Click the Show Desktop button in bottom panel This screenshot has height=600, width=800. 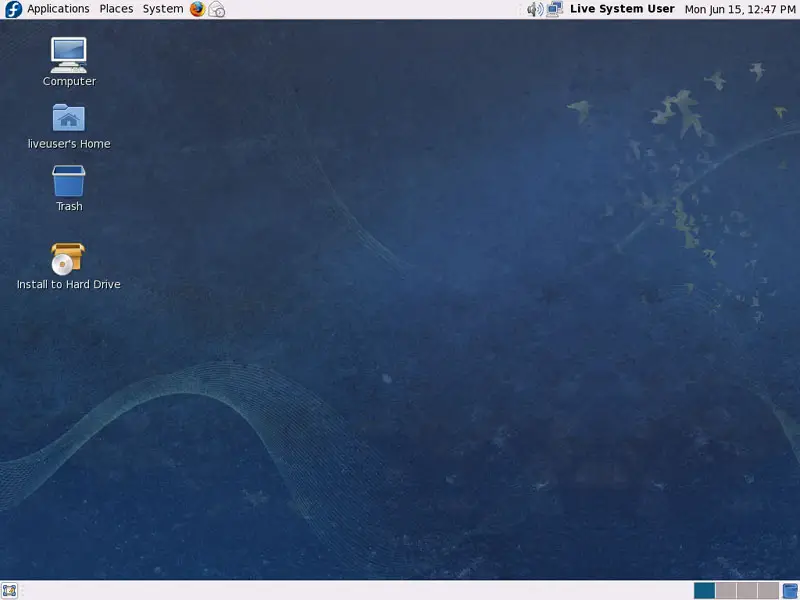pos(10,590)
